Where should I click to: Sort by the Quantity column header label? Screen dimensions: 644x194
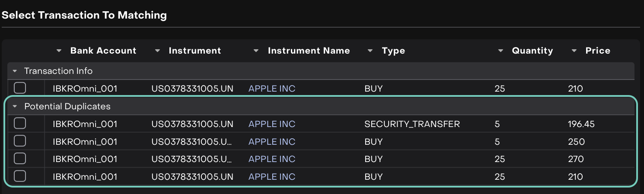coord(532,51)
